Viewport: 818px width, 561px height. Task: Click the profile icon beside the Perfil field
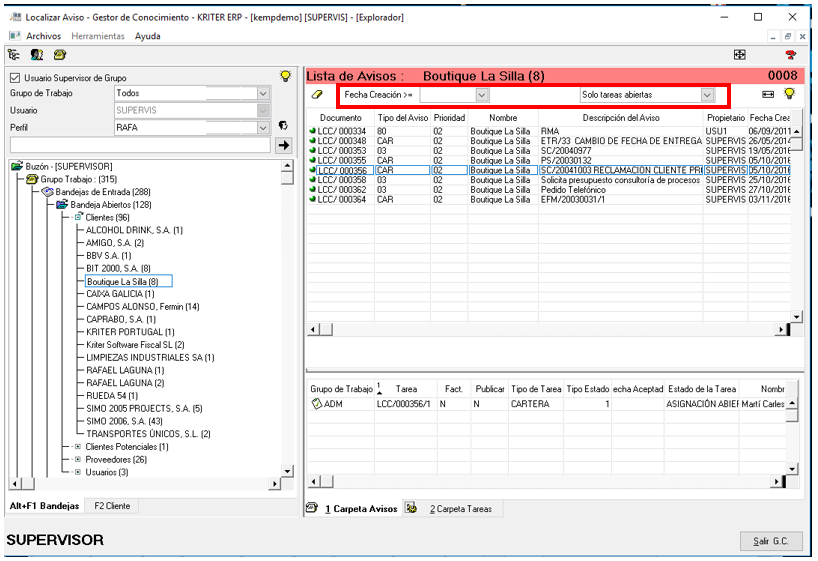(283, 126)
